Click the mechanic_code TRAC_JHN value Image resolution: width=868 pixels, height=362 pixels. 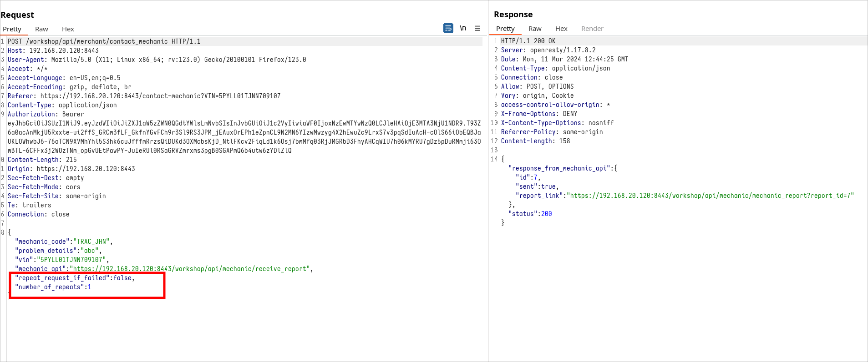(x=91, y=241)
